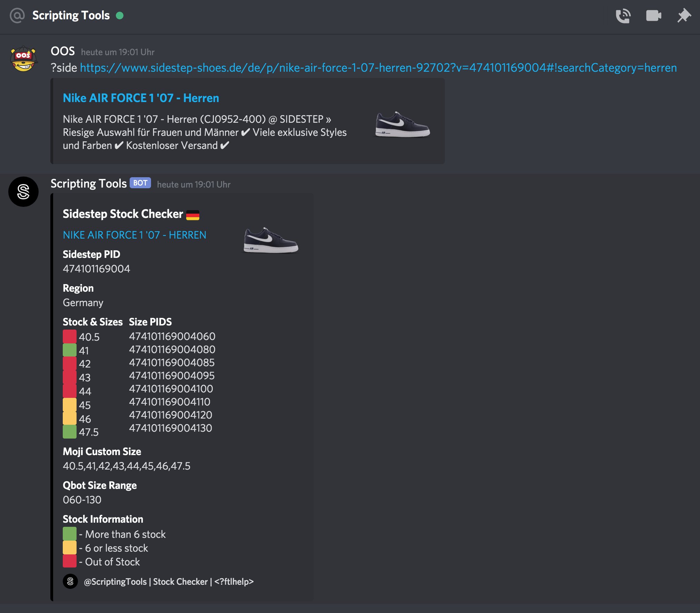700x613 pixels.
Task: Open OOS user avatar
Action: point(23,59)
